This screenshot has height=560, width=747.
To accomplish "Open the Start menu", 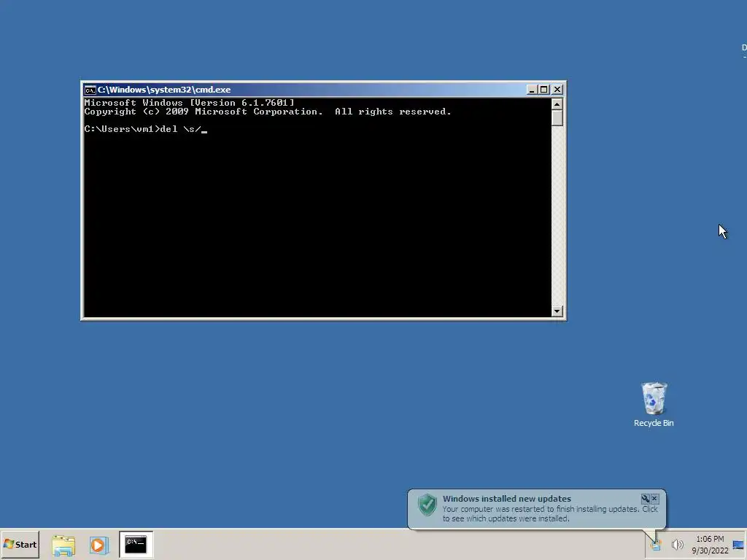I will tap(20, 544).
